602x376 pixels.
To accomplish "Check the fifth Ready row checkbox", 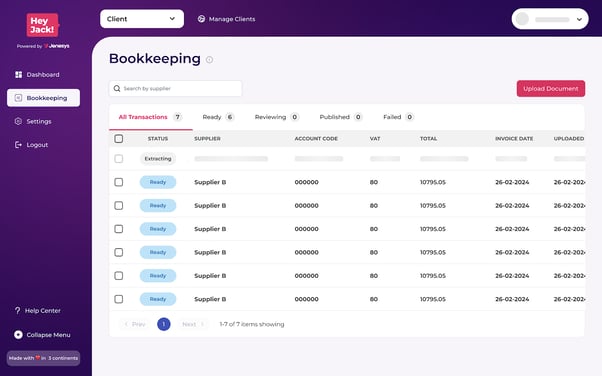I will [119, 276].
